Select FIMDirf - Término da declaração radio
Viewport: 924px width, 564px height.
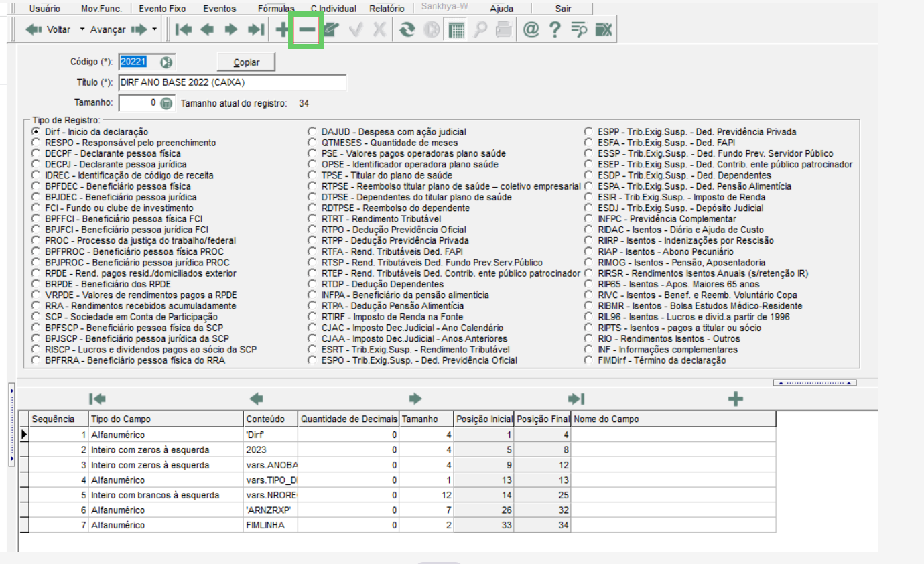[x=588, y=360]
